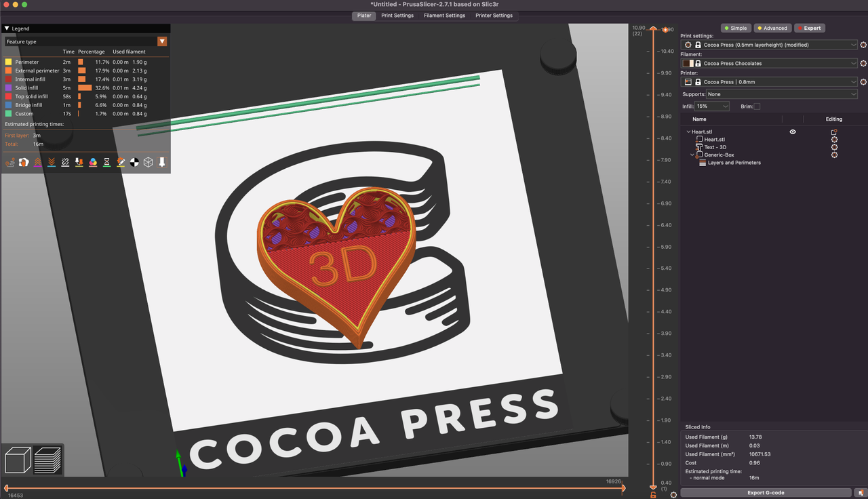Open Infill 15% dropdown
Image resolution: width=868 pixels, height=499 pixels.
pyautogui.click(x=713, y=106)
